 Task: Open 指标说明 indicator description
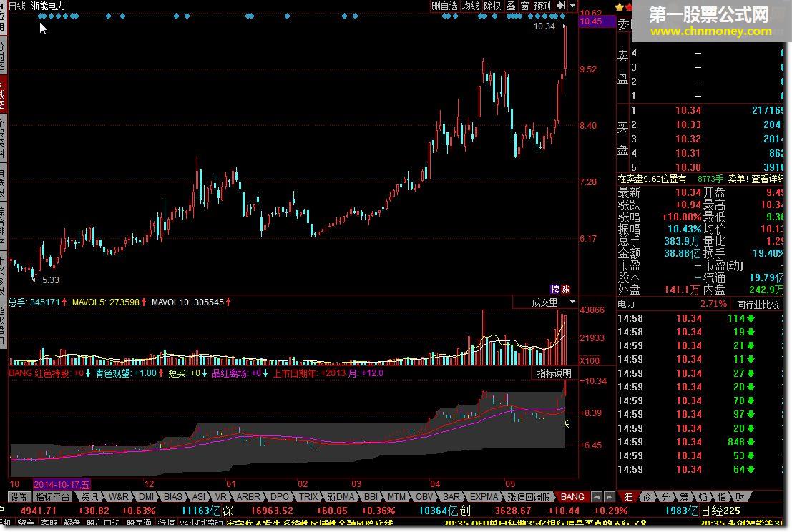coord(554,373)
